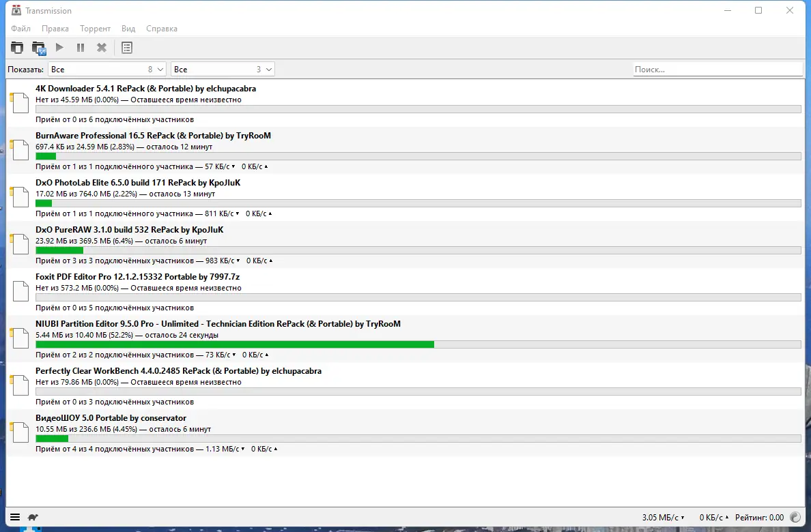The image size is (811, 532).
Task: Select 4K Downloader 5.4.1 RePack title
Action: coord(146,89)
